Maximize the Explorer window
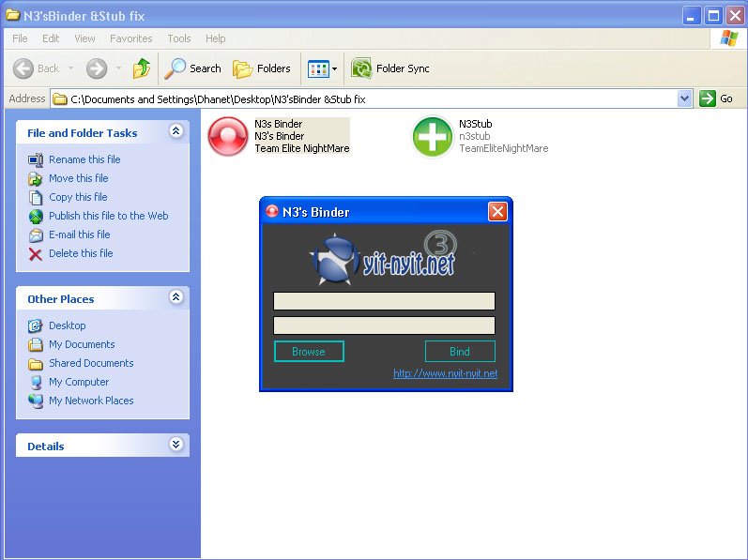Image resolution: width=748 pixels, height=560 pixels. (x=713, y=16)
